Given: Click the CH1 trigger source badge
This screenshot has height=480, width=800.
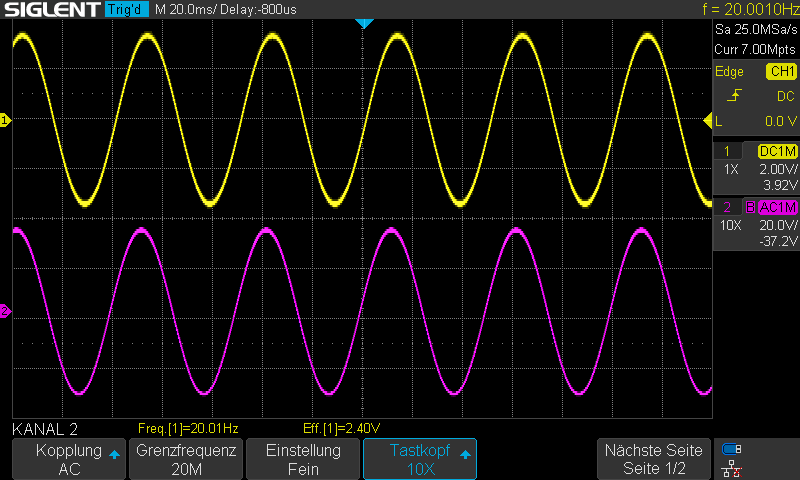Looking at the screenshot, I should pos(780,72).
